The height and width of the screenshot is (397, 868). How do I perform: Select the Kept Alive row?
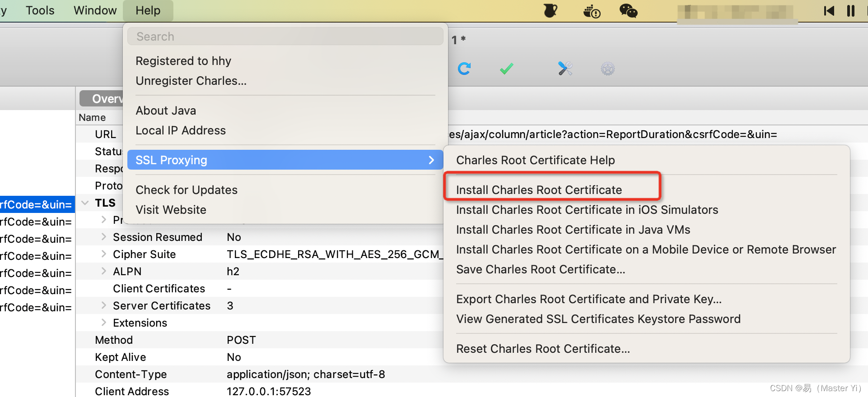[x=259, y=357]
